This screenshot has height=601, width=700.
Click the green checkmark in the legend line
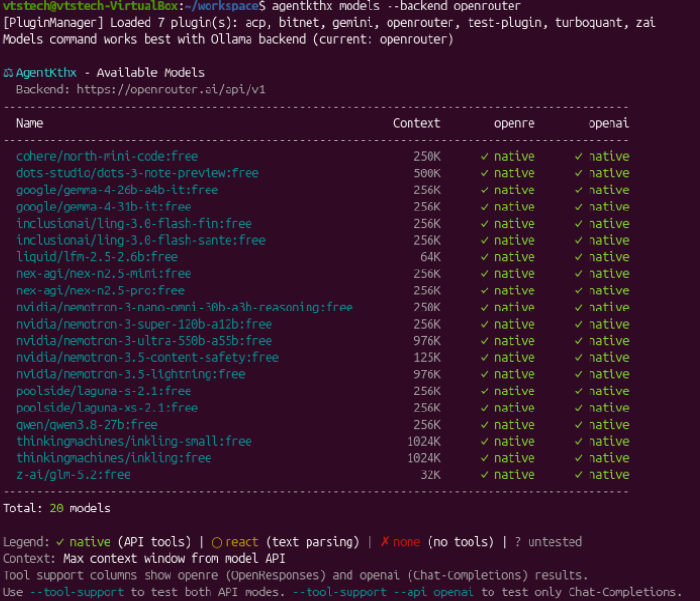[60, 542]
